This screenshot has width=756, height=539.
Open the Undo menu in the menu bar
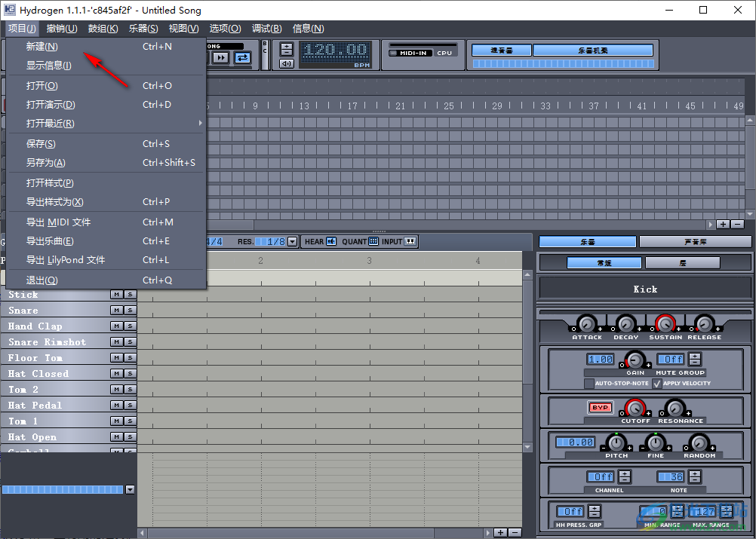[x=62, y=29]
